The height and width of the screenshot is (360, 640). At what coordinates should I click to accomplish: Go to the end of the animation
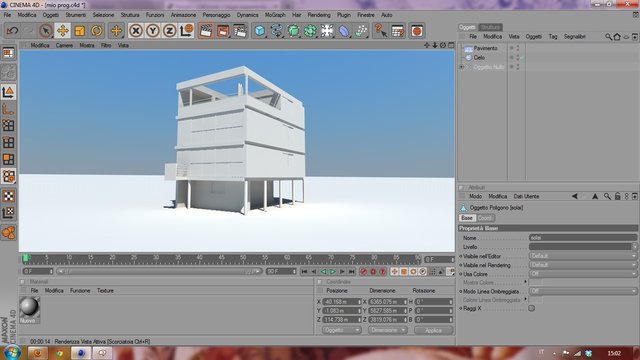tap(351, 271)
